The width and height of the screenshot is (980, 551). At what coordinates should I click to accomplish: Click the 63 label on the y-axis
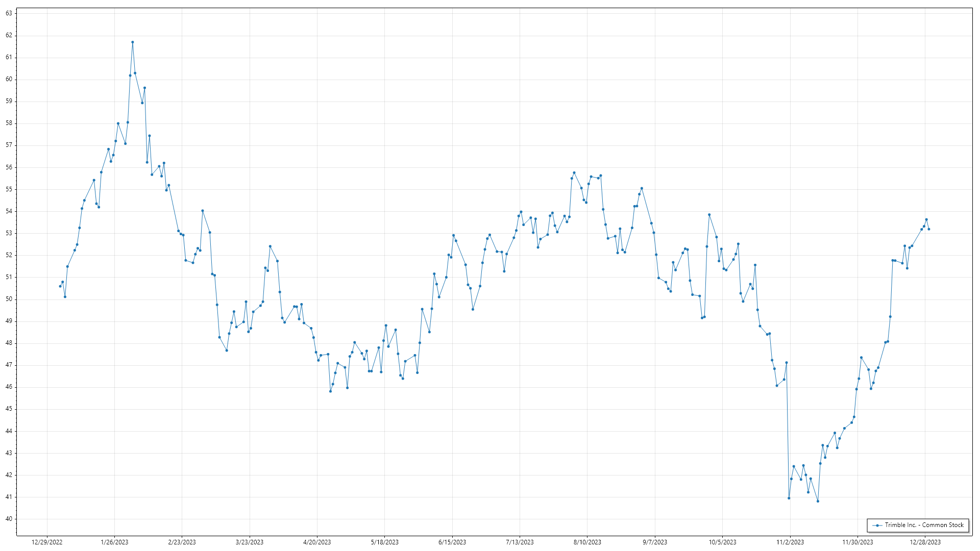9,13
